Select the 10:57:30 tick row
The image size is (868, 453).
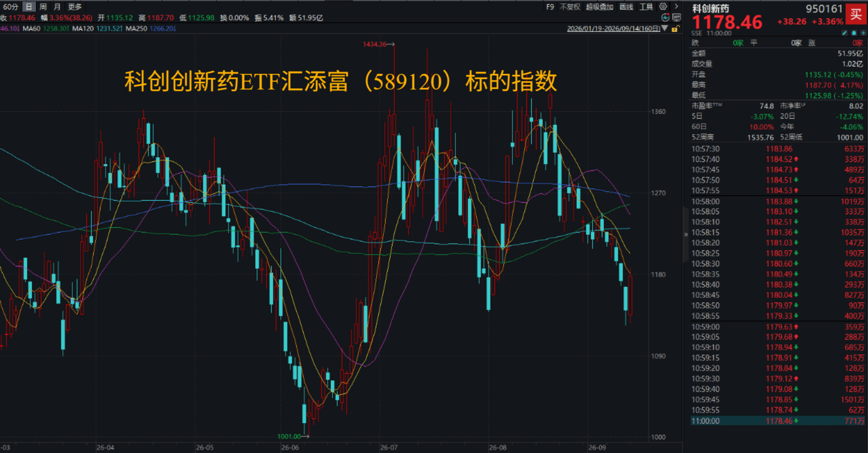tap(778, 149)
